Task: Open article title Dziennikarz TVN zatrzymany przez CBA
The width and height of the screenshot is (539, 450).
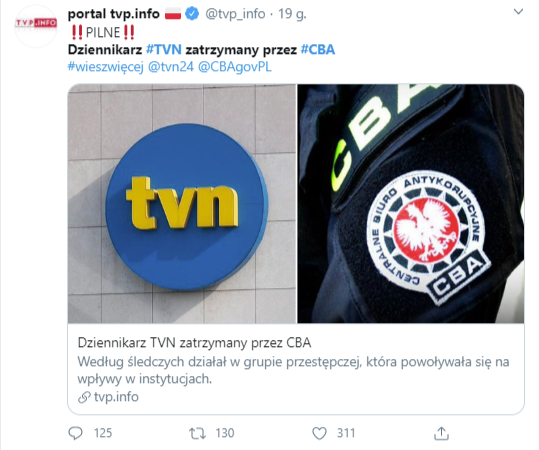Action: [x=195, y=343]
